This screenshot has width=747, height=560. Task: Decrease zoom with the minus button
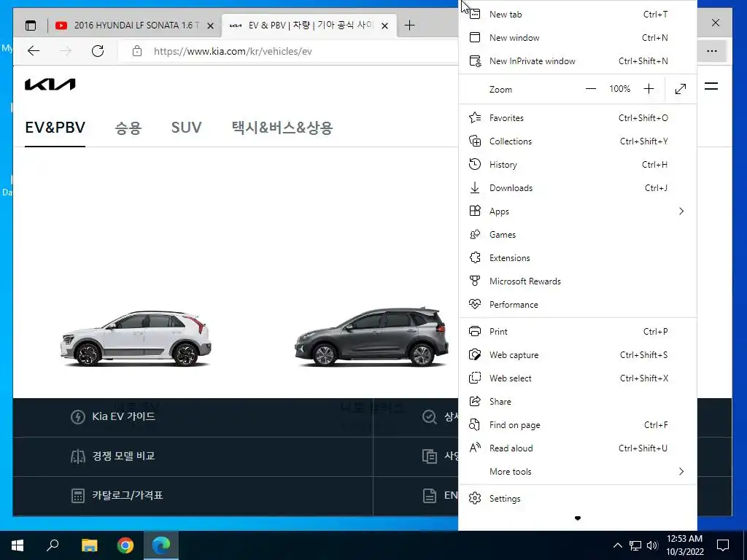click(x=591, y=89)
